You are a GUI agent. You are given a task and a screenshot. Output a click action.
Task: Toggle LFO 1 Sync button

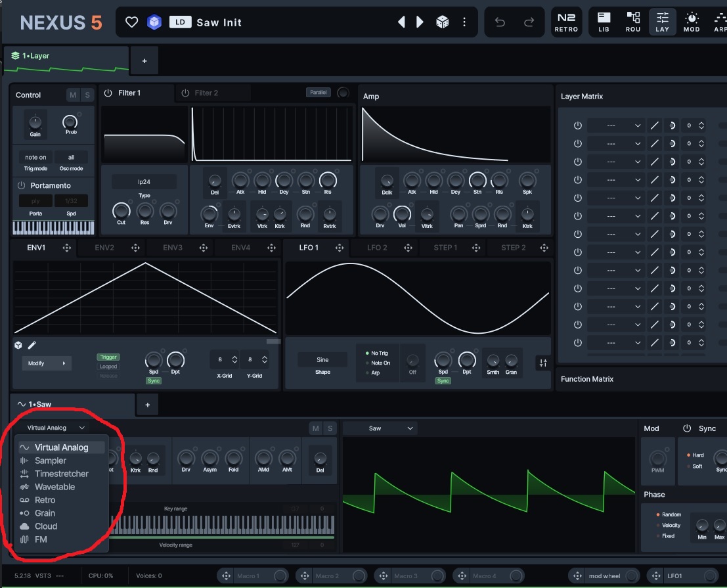(443, 380)
